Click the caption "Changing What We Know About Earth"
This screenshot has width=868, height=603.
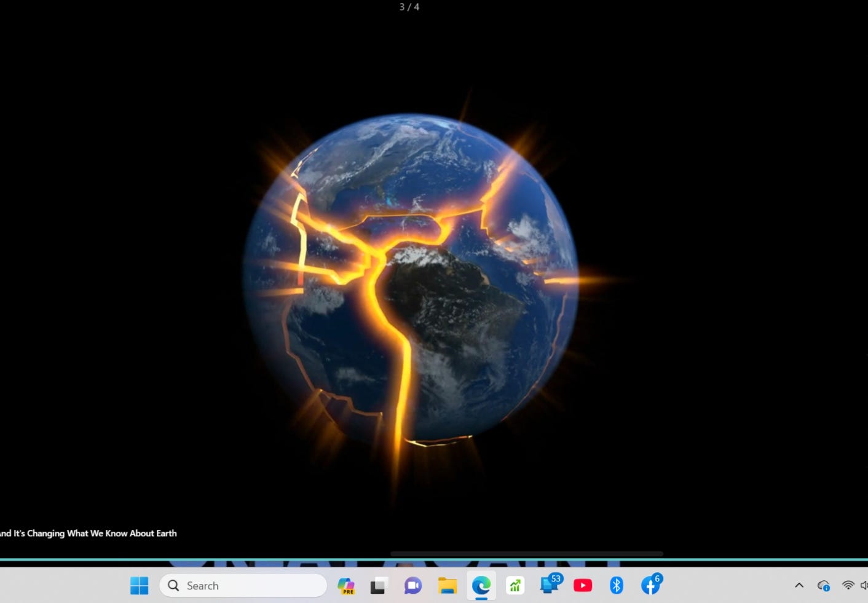(102, 534)
